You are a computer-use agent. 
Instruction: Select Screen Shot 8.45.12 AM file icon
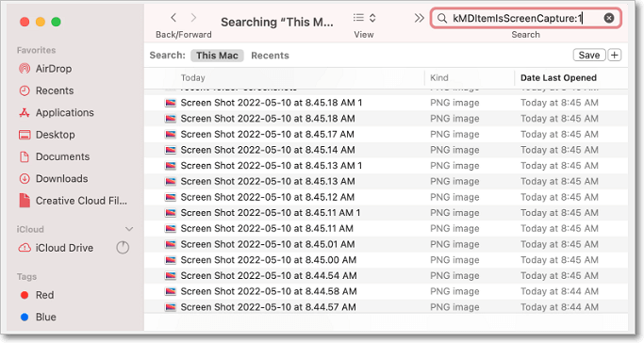coord(171,197)
